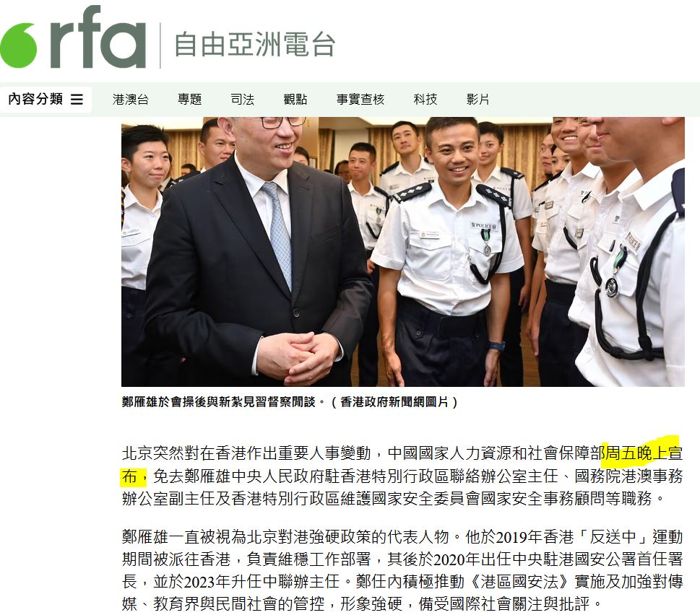This screenshot has height=615, width=700.
Task: Click the second paragraph about 鄭雁雄
Action: point(402,570)
